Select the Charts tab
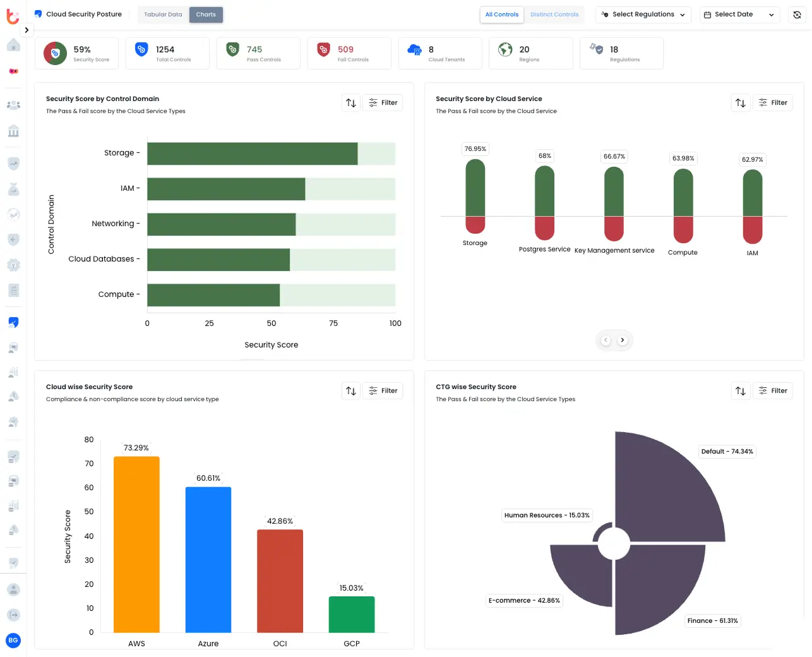 click(x=206, y=13)
